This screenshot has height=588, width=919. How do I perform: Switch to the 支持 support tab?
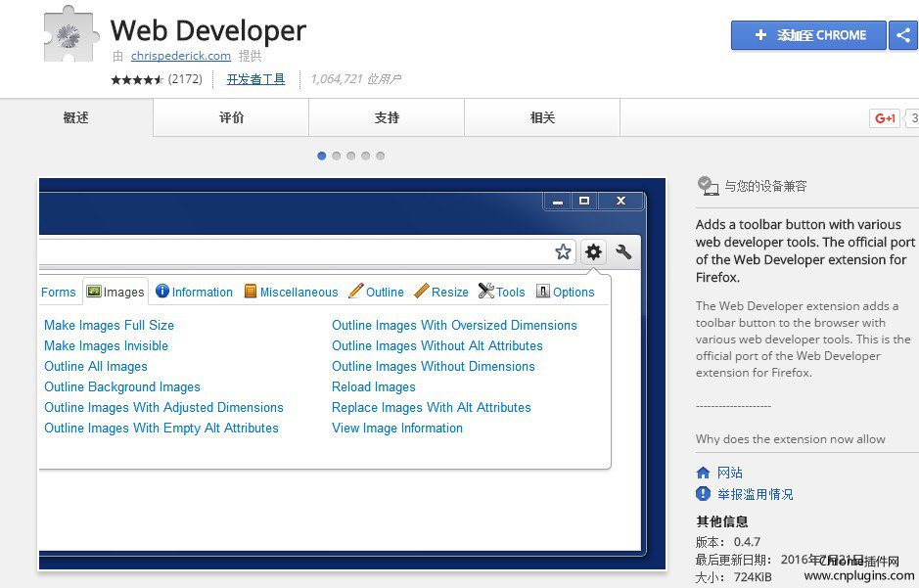(x=387, y=117)
